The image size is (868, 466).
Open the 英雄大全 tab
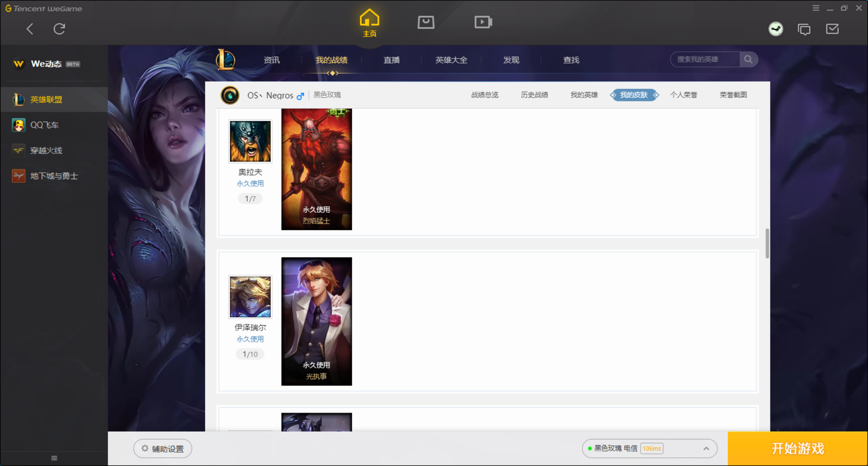[451, 60]
